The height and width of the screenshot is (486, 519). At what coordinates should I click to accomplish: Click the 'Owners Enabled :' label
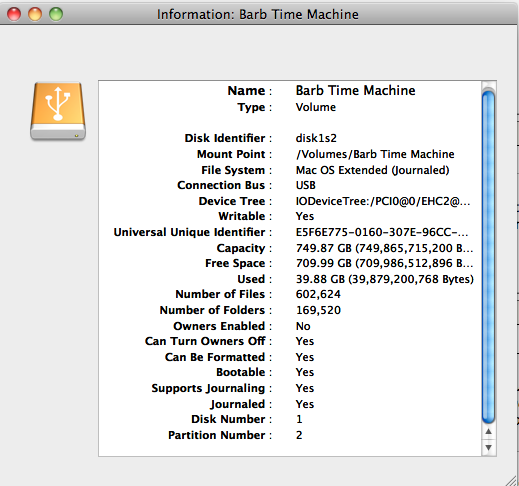(x=223, y=326)
